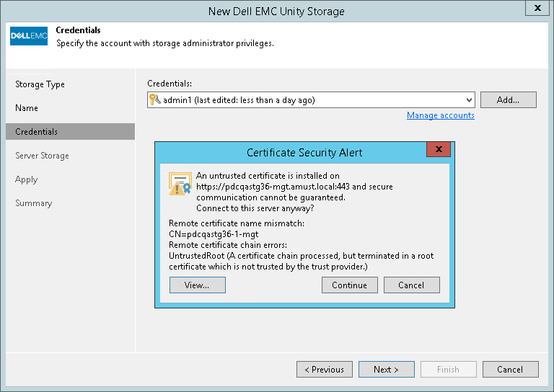Select the admin1 credentials combo box

click(310, 100)
